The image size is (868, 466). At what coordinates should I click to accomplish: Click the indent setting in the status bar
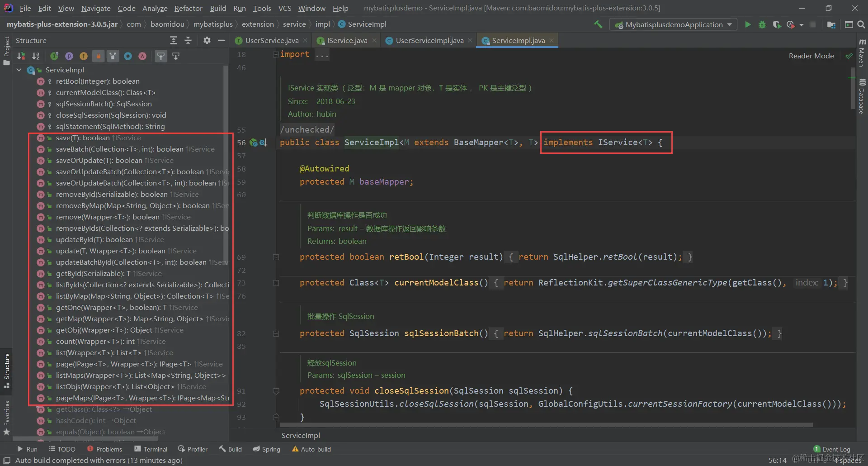(x=848, y=461)
